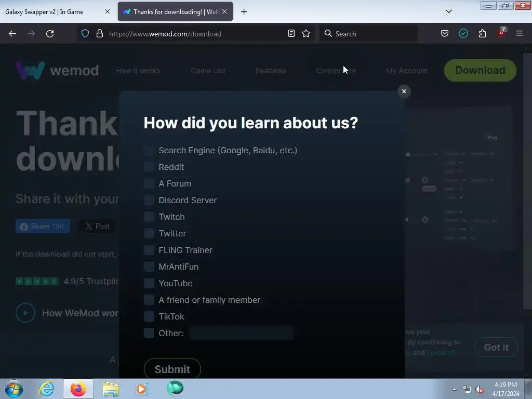
Task: Check the Search Engine option
Action: pyautogui.click(x=149, y=150)
